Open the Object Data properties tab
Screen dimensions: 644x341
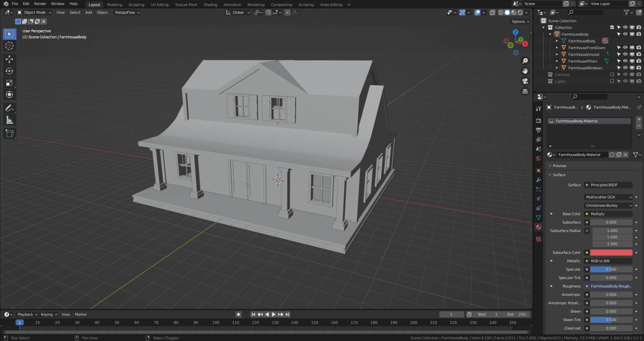[x=539, y=218]
